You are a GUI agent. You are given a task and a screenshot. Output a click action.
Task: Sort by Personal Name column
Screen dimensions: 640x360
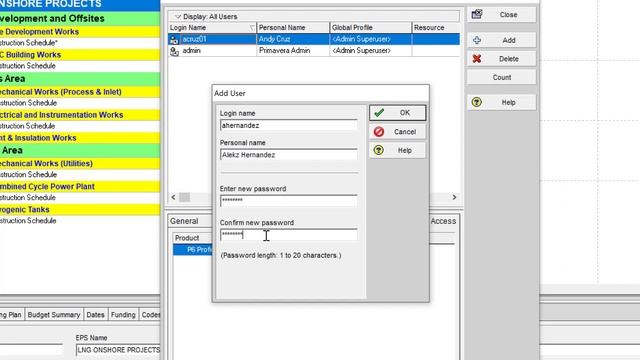point(293,28)
